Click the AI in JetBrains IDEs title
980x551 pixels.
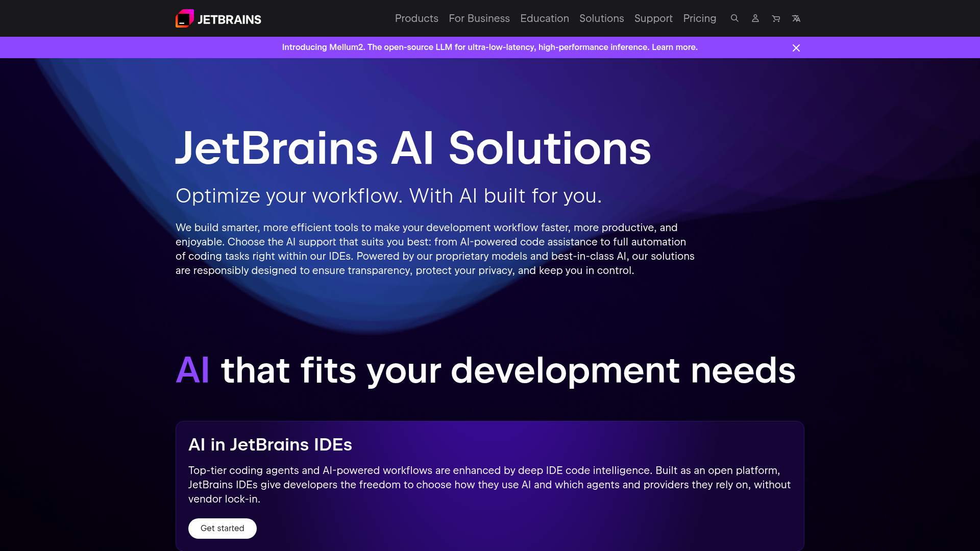[270, 444]
